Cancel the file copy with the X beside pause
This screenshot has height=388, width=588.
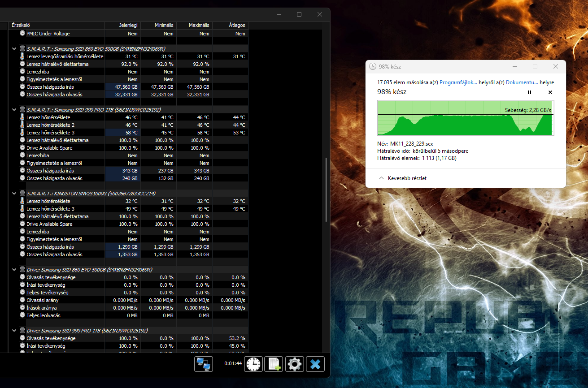550,92
